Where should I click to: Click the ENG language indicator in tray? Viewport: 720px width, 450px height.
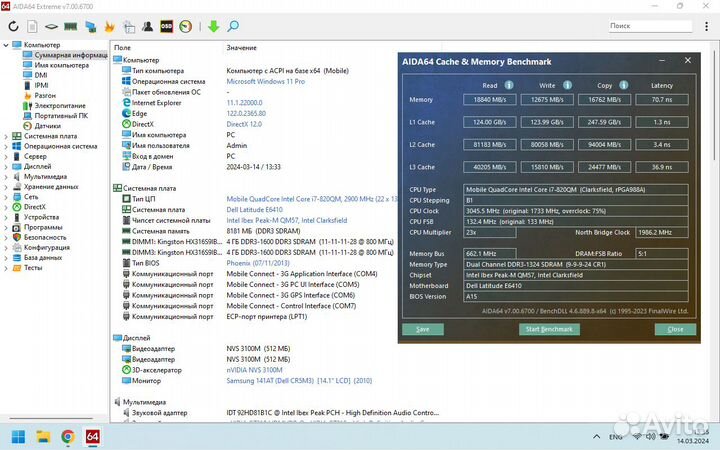pos(616,437)
